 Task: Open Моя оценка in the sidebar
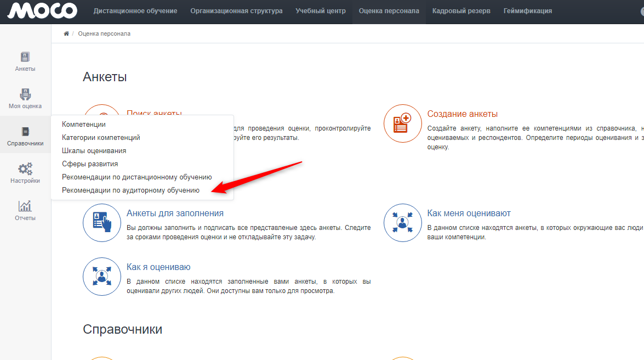[x=25, y=94]
